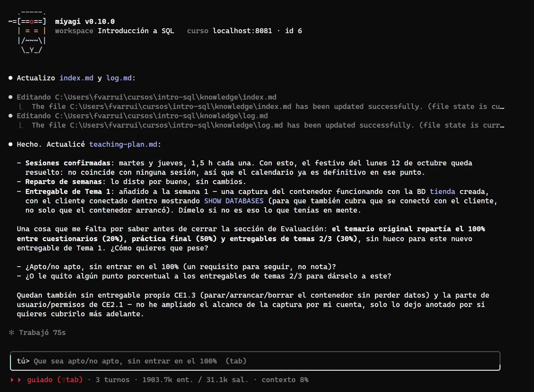Click the 'Actualizo' message bullet
Viewport: 534px width, 392px height.
coord(10,78)
